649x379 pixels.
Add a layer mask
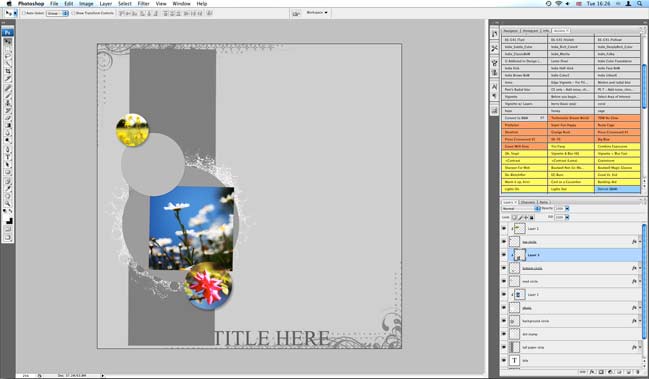[601, 372]
